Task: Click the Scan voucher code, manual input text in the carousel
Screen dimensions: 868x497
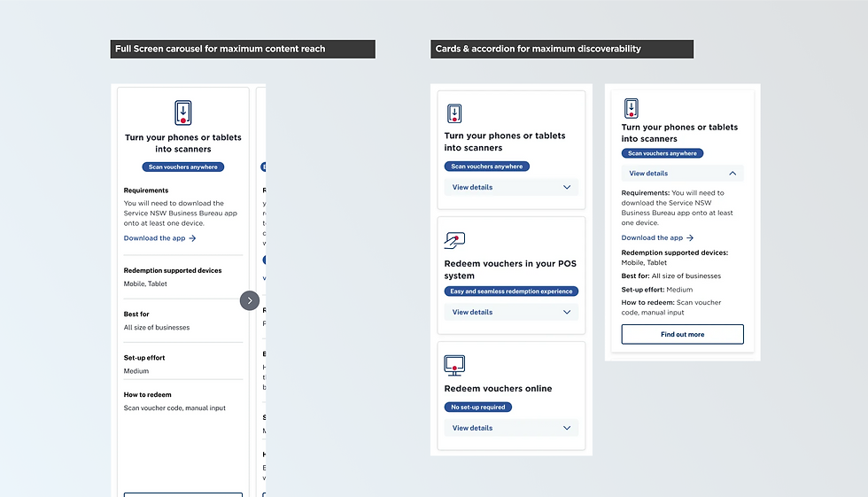Action: click(x=174, y=408)
